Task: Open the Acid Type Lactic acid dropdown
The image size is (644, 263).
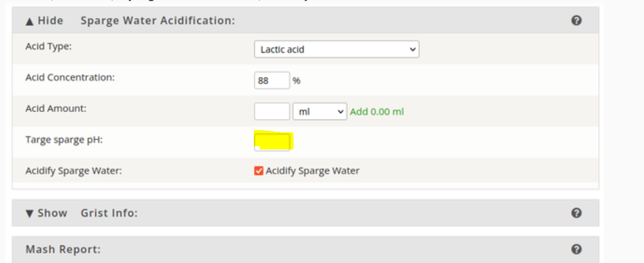Action: point(337,49)
